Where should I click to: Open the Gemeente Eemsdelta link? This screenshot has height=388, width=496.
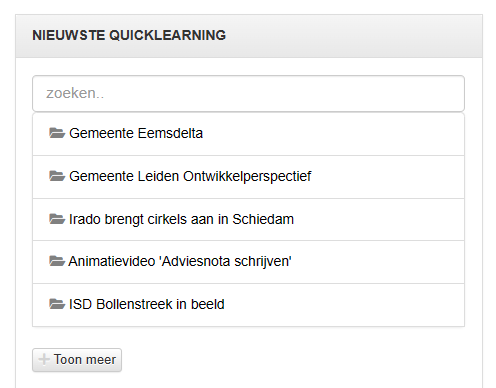(136, 133)
